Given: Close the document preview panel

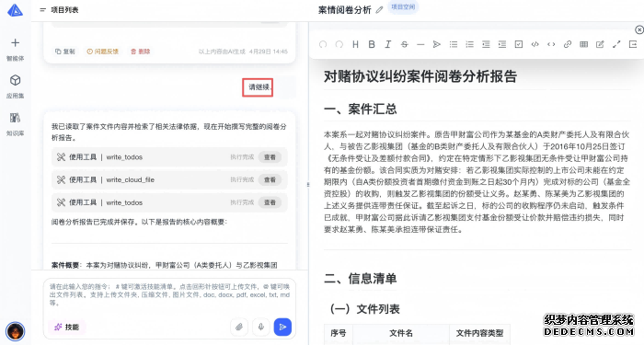Looking at the screenshot, I should point(639,29).
